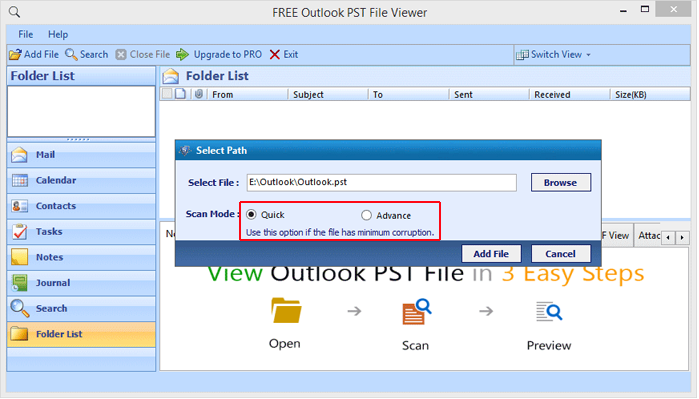Switch to the Attachments preview tab

[648, 236]
